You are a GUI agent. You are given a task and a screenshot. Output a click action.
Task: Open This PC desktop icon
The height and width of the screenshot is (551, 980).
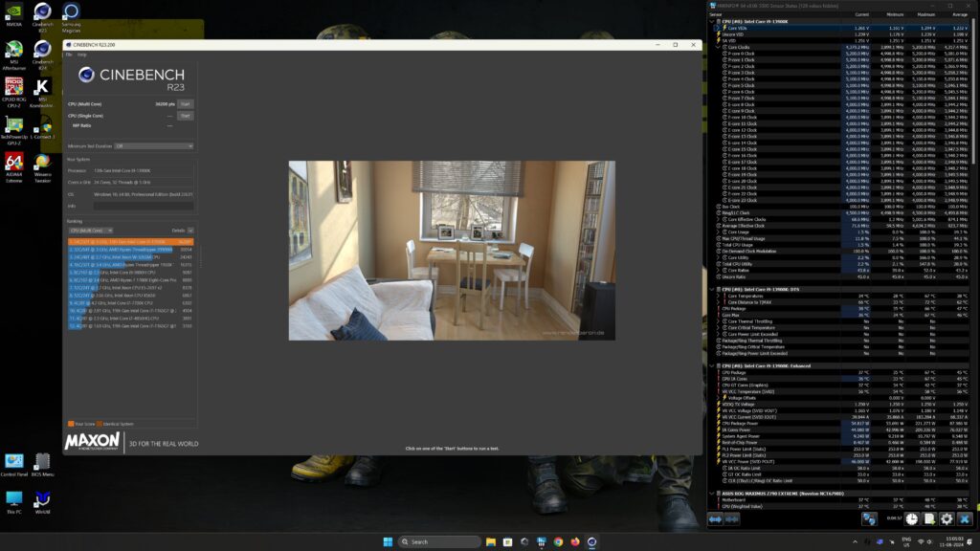pos(13,501)
